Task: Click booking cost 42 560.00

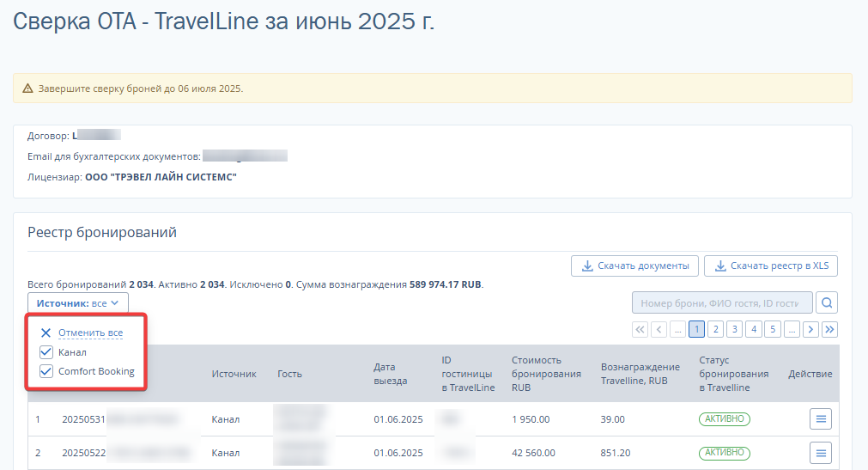Action: (x=534, y=453)
